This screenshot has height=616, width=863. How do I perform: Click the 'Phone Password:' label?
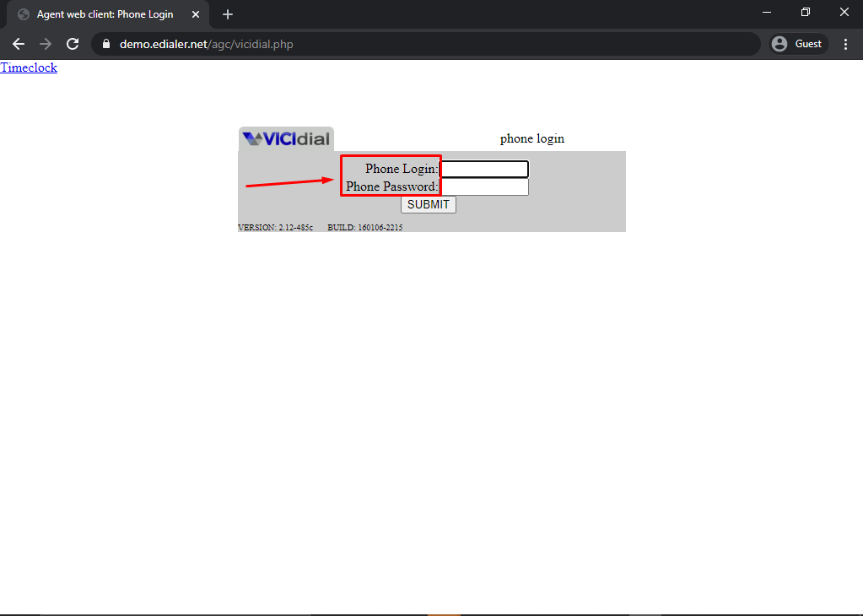point(392,186)
